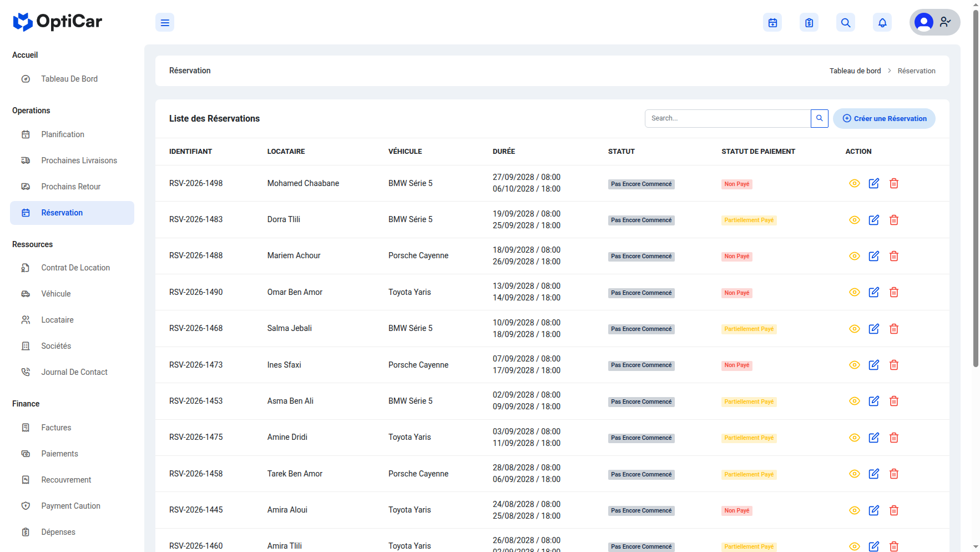The height and width of the screenshot is (552, 980).
Task: Open the calendar icon in top bar
Action: [772, 23]
